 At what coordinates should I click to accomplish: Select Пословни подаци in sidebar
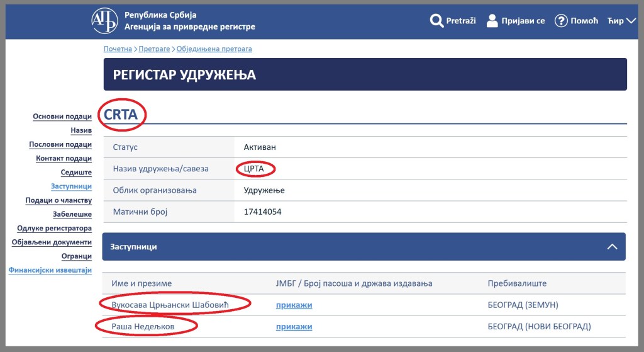60,144
